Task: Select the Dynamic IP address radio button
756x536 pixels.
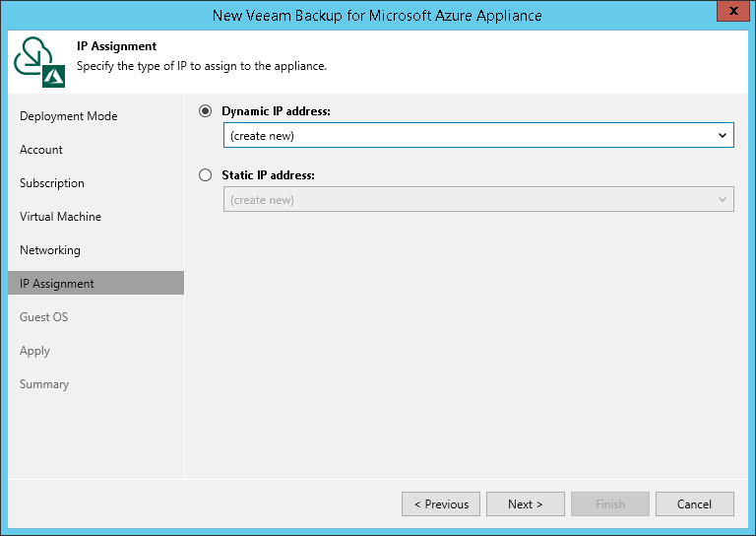Action: (x=206, y=111)
